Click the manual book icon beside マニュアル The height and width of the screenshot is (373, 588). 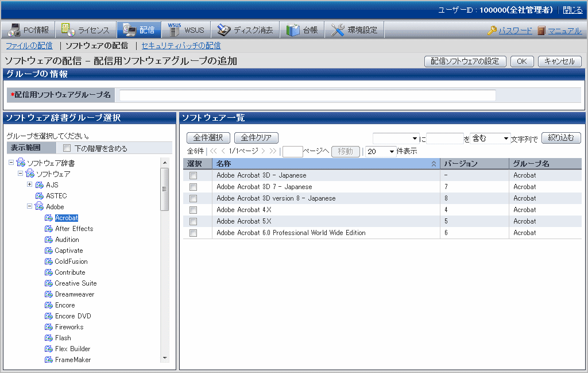click(541, 30)
